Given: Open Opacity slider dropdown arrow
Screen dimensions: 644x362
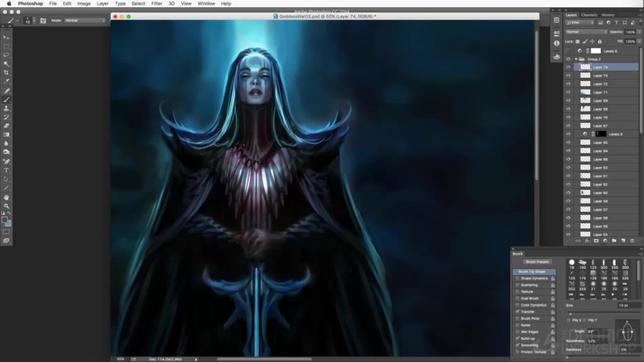Looking at the screenshot, I should (x=639, y=32).
